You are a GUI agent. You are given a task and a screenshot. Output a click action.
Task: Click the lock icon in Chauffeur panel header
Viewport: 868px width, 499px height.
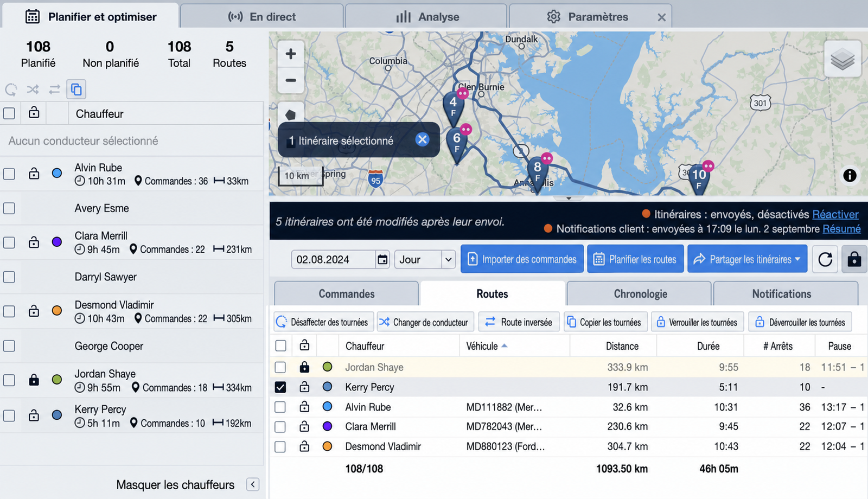click(x=34, y=112)
